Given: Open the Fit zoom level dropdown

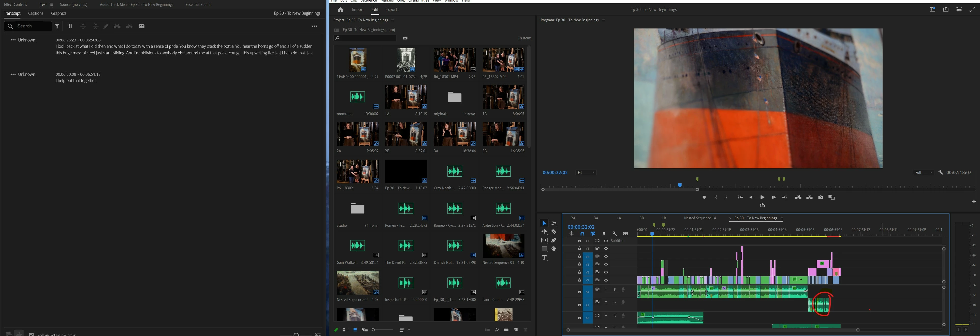Looking at the screenshot, I should pyautogui.click(x=586, y=173).
